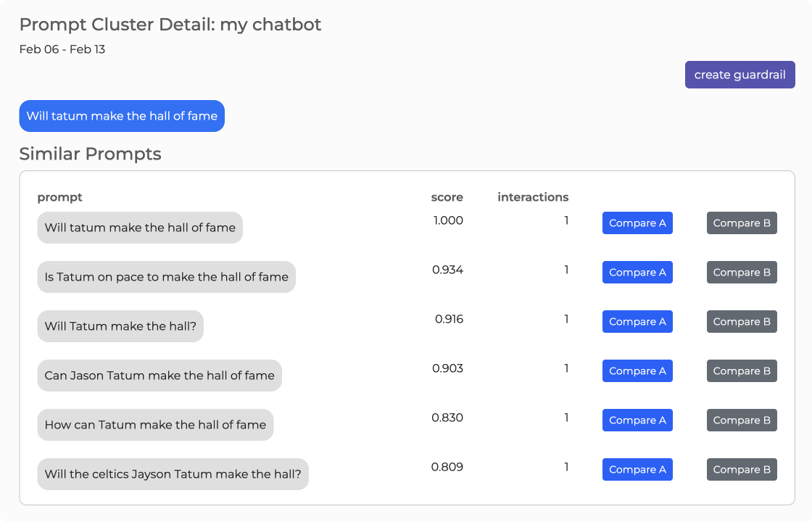
Task: Click the score column header
Action: click(x=447, y=197)
